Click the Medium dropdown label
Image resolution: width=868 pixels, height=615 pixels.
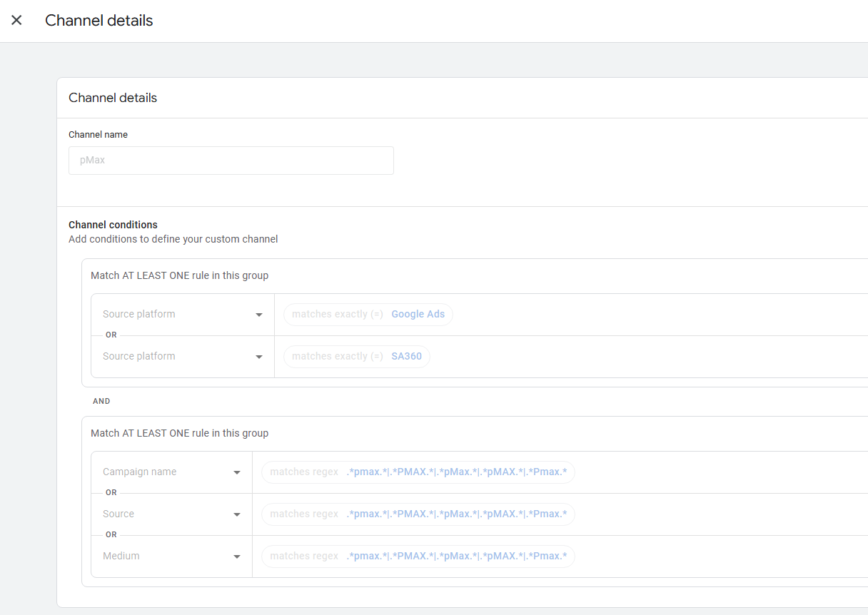click(121, 556)
